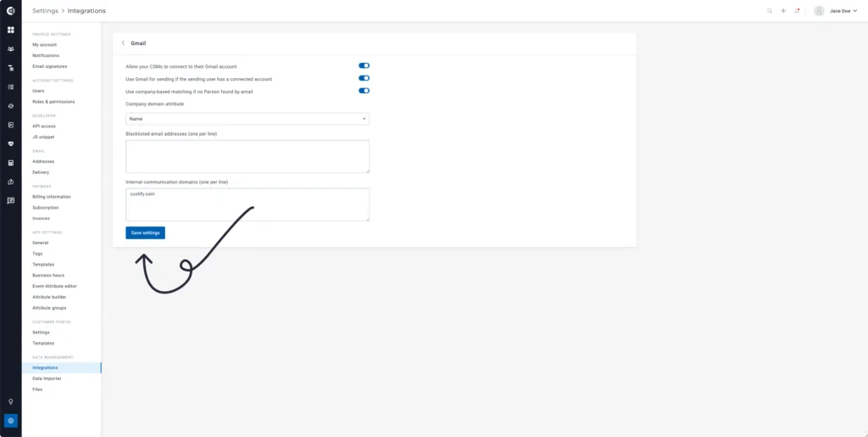Open Notifications settings
This screenshot has height=437, width=868.
(x=46, y=55)
